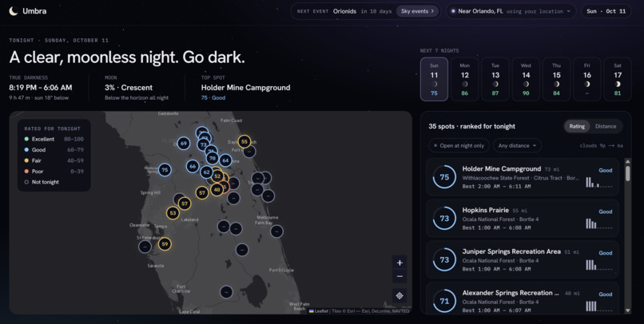Viewport: 644px width, 324px height.
Task: Click the dark marker near Port Charlotte
Action: click(226, 292)
